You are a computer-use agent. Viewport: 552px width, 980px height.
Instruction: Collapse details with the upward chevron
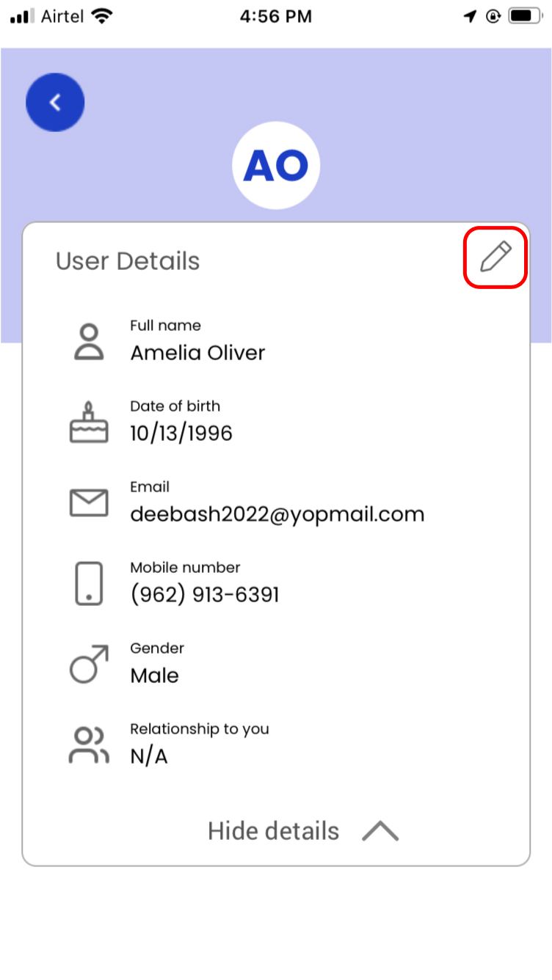coord(380,831)
